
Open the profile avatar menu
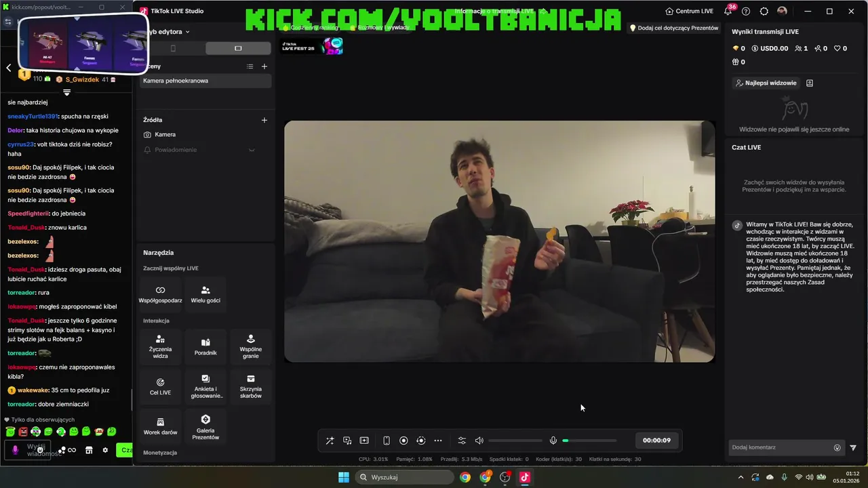pyautogui.click(x=782, y=12)
